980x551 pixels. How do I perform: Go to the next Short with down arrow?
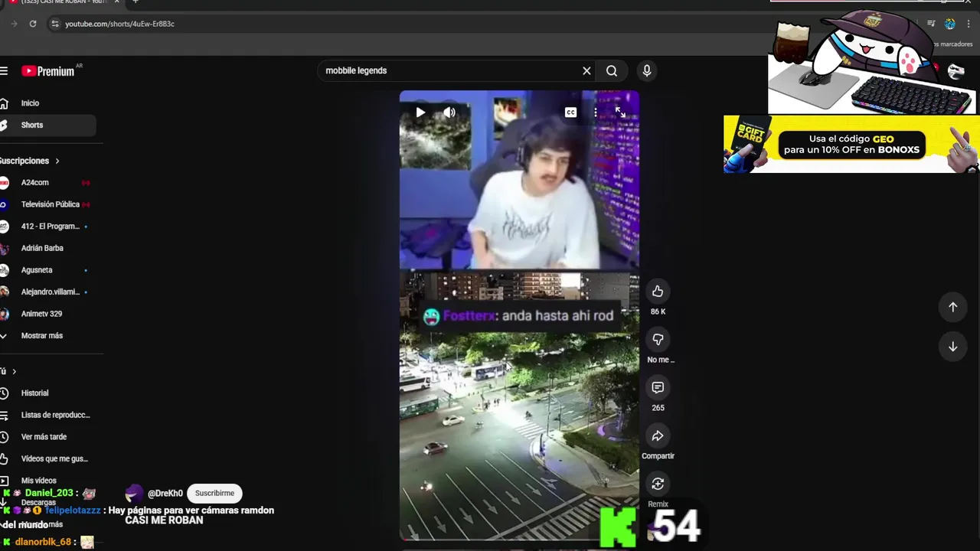(952, 347)
